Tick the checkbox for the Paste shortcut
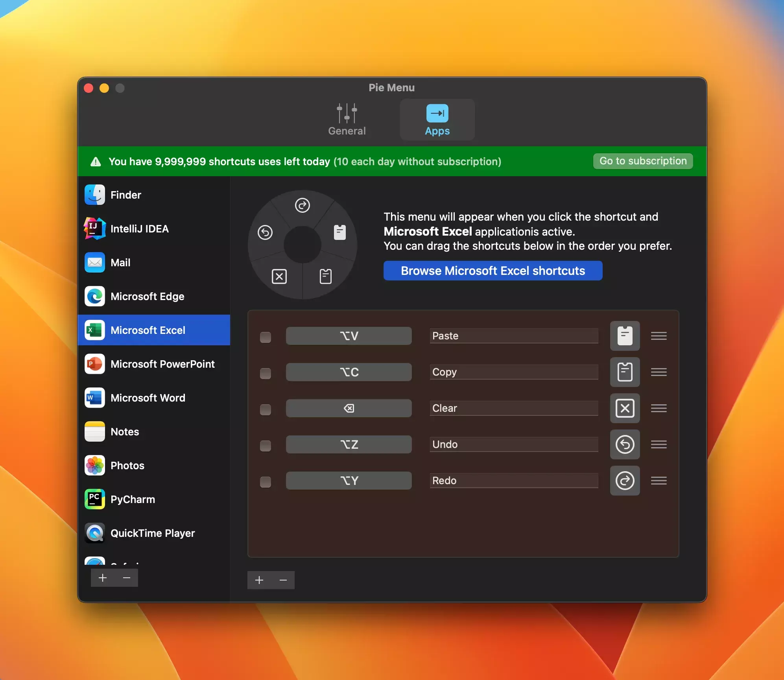Viewport: 784px width, 680px height. [x=266, y=337]
